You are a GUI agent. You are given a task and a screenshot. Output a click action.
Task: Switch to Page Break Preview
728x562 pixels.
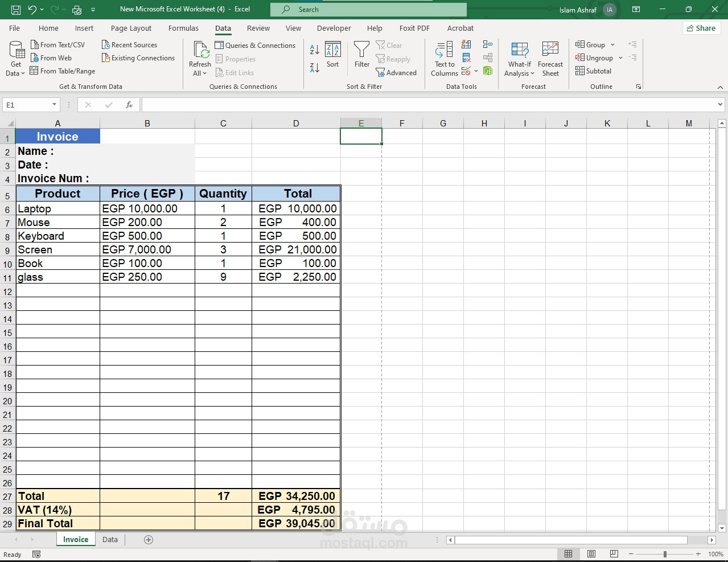[614, 554]
